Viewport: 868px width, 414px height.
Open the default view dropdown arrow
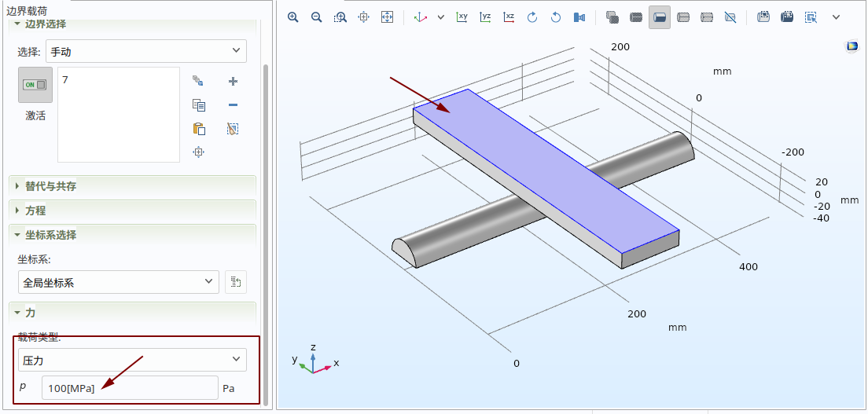441,17
